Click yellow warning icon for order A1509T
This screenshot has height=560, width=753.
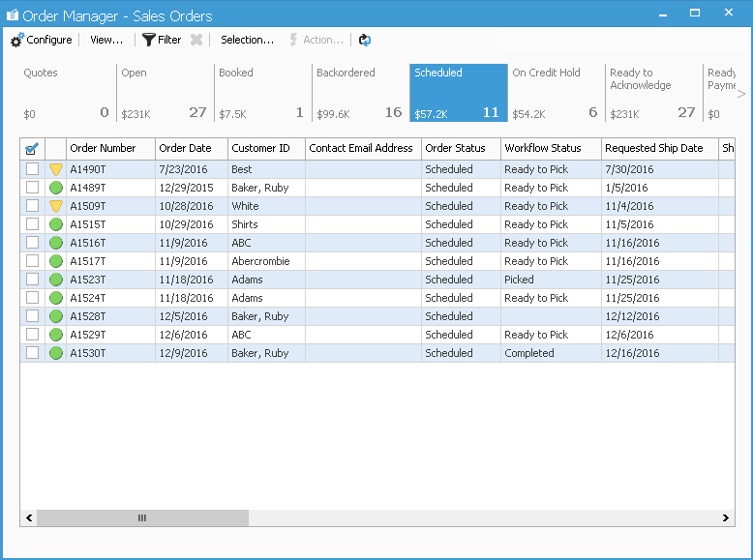[56, 206]
